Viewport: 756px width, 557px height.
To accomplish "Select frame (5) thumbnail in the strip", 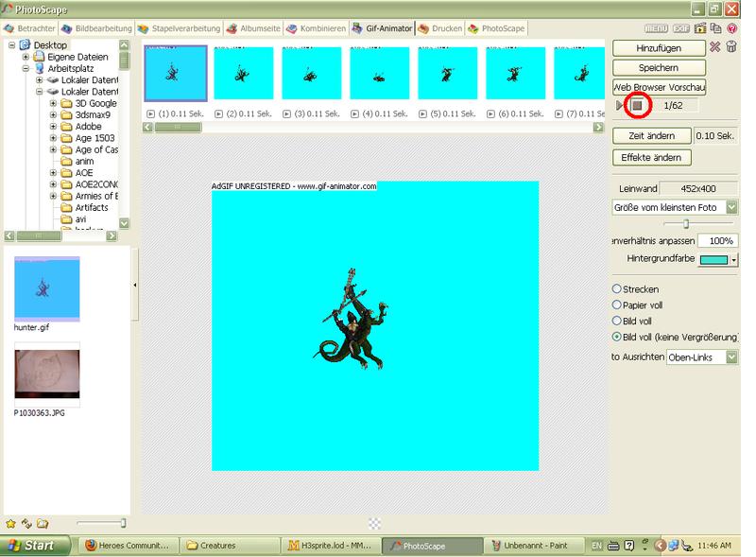I will [447, 73].
